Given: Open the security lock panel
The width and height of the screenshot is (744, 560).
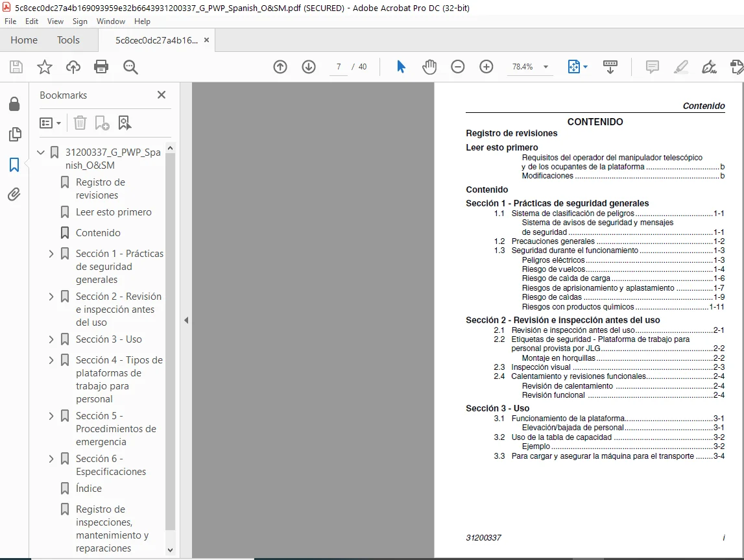Looking at the screenshot, I should 14,104.
